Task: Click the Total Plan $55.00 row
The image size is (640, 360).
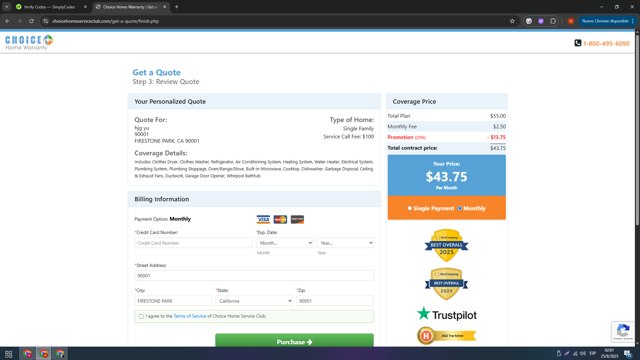Action: [447, 116]
